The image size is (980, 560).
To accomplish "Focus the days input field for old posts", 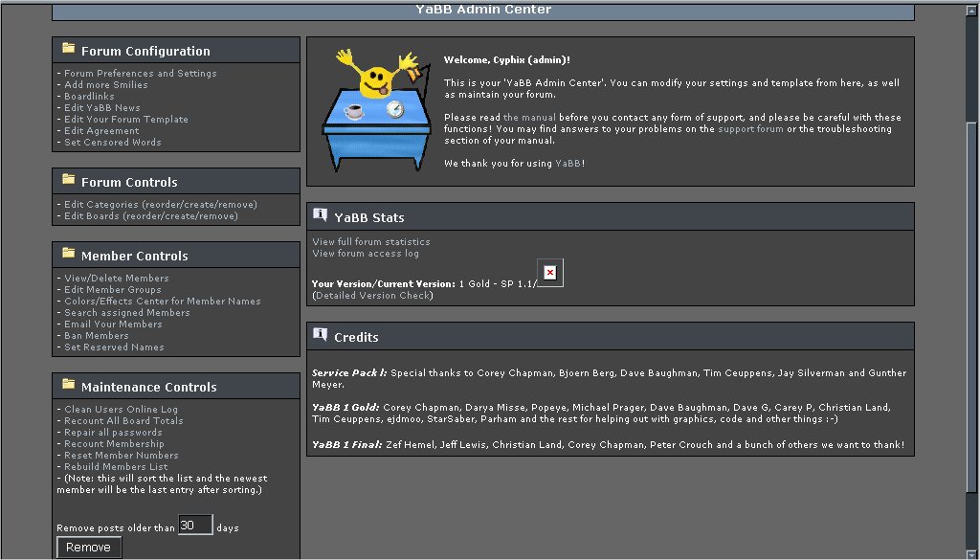I will click(x=195, y=526).
